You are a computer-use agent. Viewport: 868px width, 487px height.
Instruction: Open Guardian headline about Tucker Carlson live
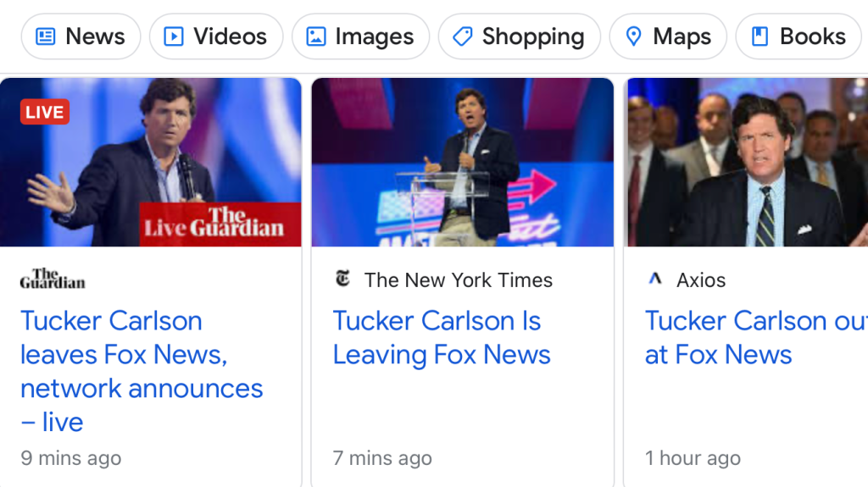[x=142, y=371]
